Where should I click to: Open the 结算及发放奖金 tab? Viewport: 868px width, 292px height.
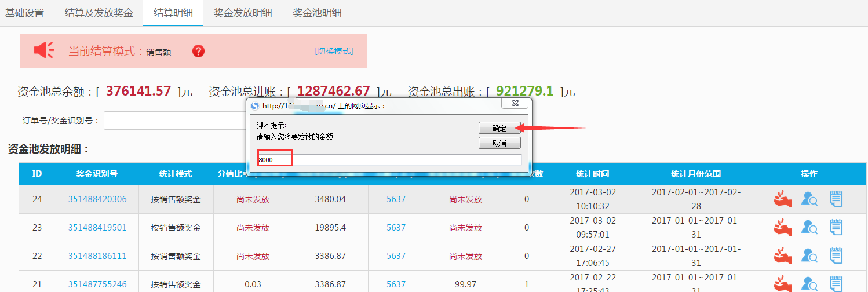(99, 13)
